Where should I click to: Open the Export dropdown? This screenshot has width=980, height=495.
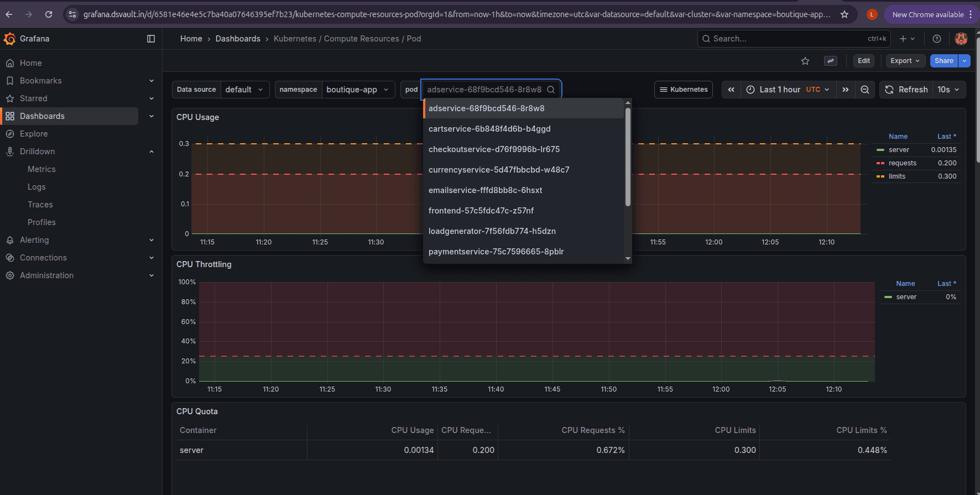pyautogui.click(x=905, y=61)
